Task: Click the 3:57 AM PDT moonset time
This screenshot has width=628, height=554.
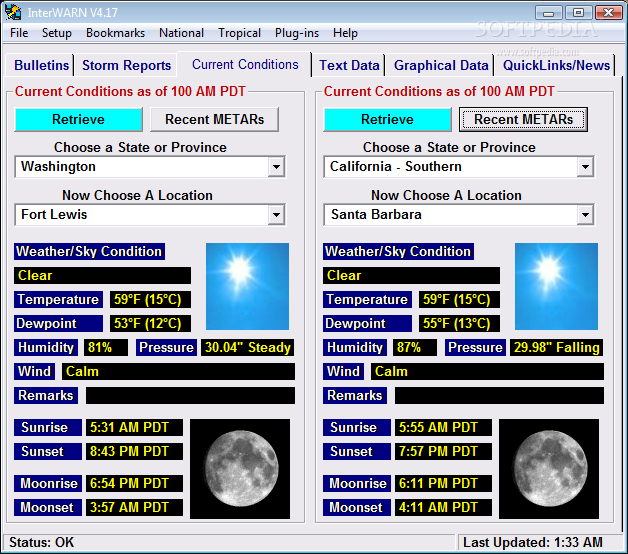Action: (x=134, y=508)
